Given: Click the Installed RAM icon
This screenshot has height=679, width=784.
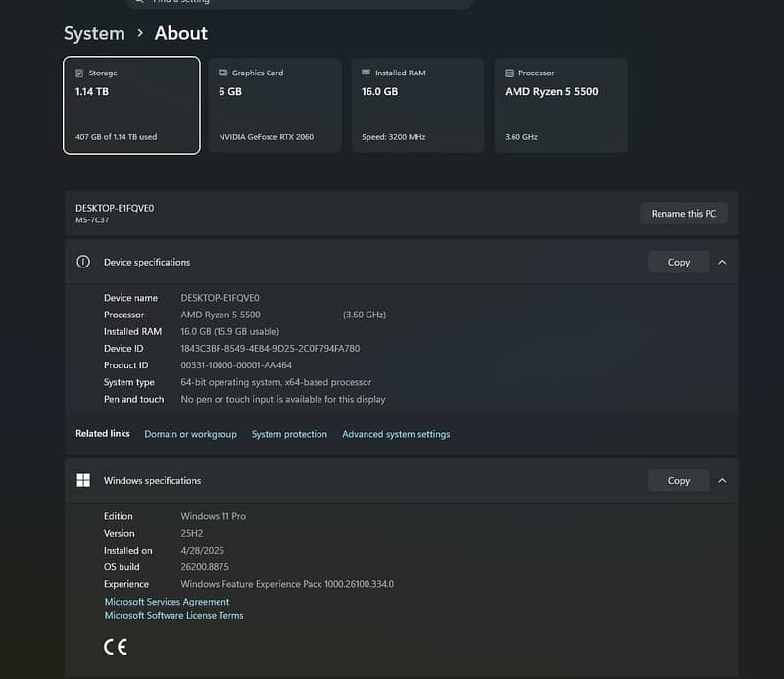Looking at the screenshot, I should [x=366, y=73].
